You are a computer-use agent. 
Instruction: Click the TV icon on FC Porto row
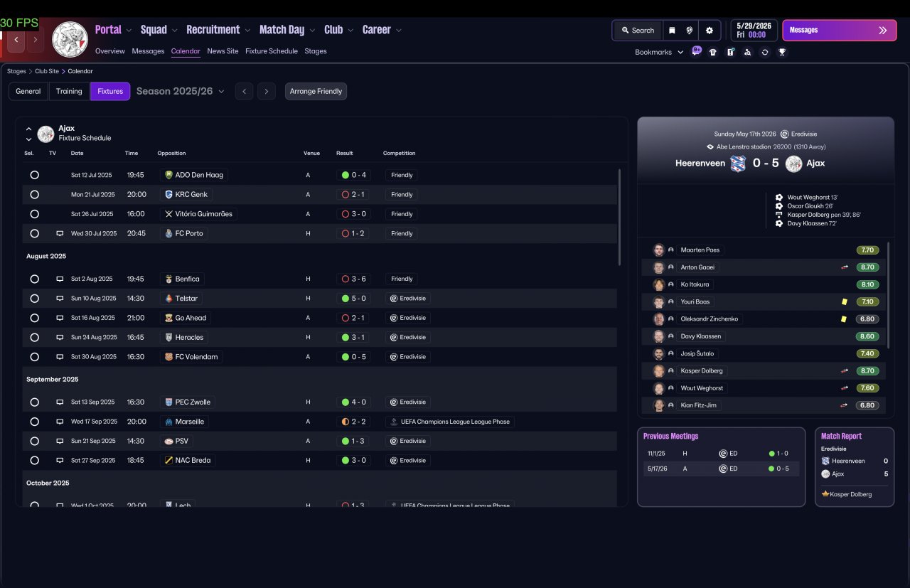(60, 233)
